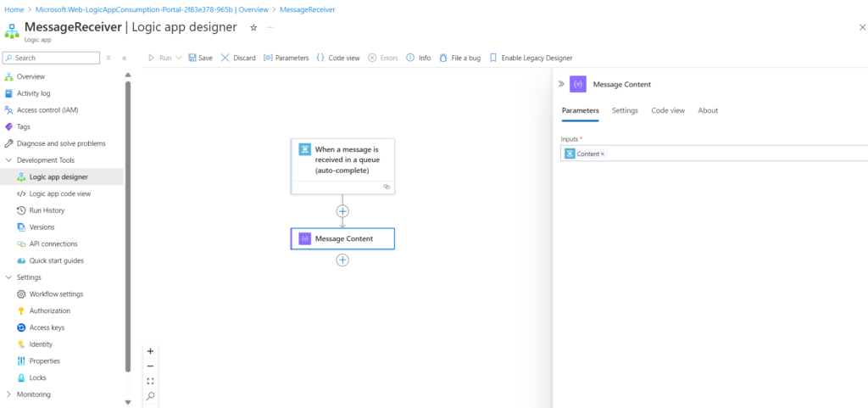Click the connection link icon on trigger
The height and width of the screenshot is (408, 868).
point(387,187)
